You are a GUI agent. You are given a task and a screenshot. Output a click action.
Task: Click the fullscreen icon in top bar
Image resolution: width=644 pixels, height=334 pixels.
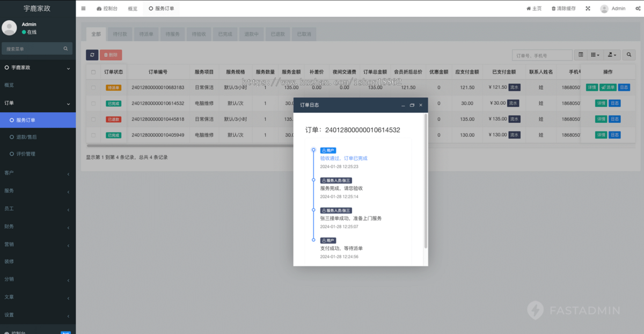588,9
